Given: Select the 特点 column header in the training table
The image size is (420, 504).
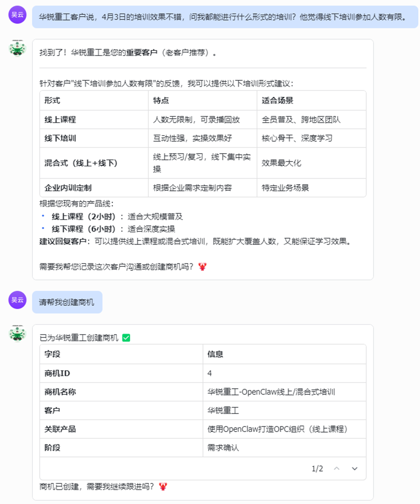Looking at the screenshot, I should (x=161, y=101).
